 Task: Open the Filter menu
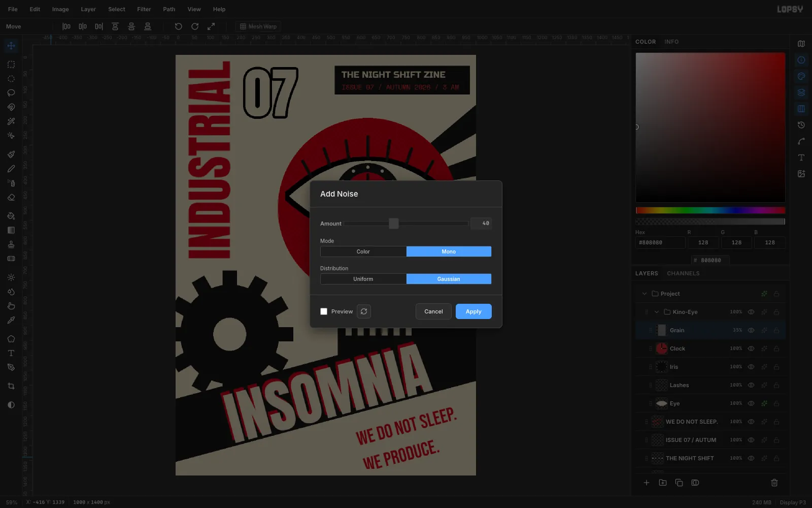click(144, 9)
